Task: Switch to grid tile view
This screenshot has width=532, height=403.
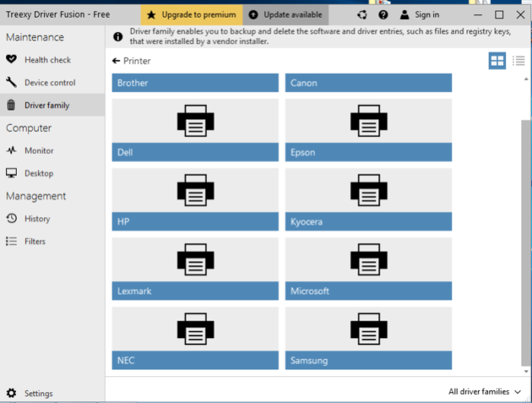Action: pyautogui.click(x=497, y=61)
